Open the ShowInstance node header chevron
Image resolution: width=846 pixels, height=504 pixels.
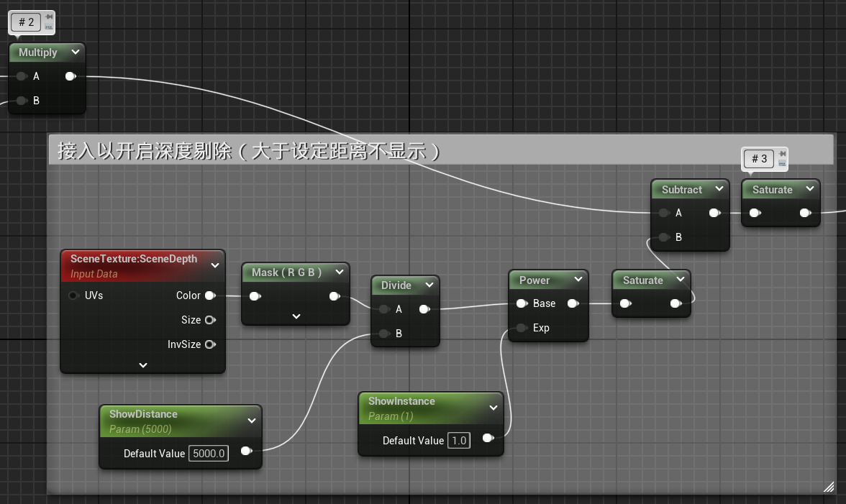[493, 408]
